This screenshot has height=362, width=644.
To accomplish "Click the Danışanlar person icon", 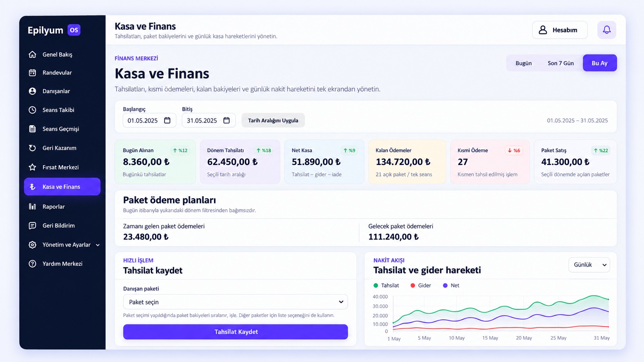I will coord(32,91).
